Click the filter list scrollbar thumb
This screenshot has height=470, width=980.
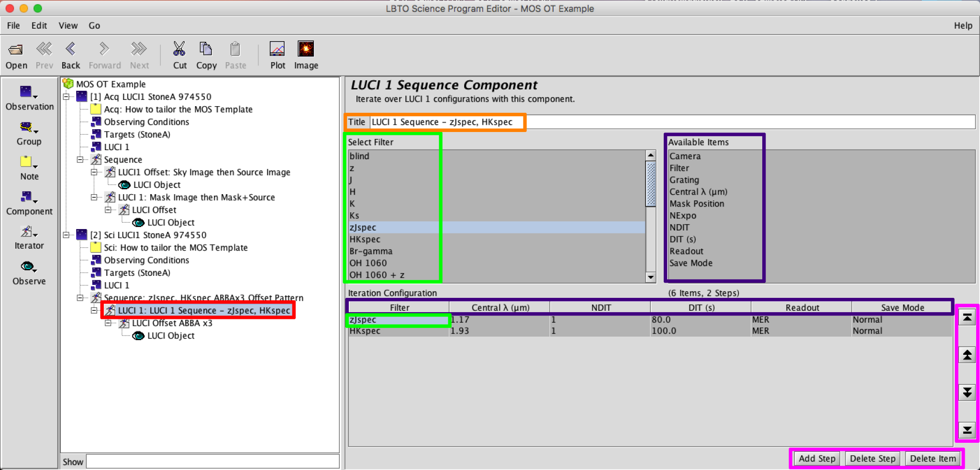click(650, 184)
